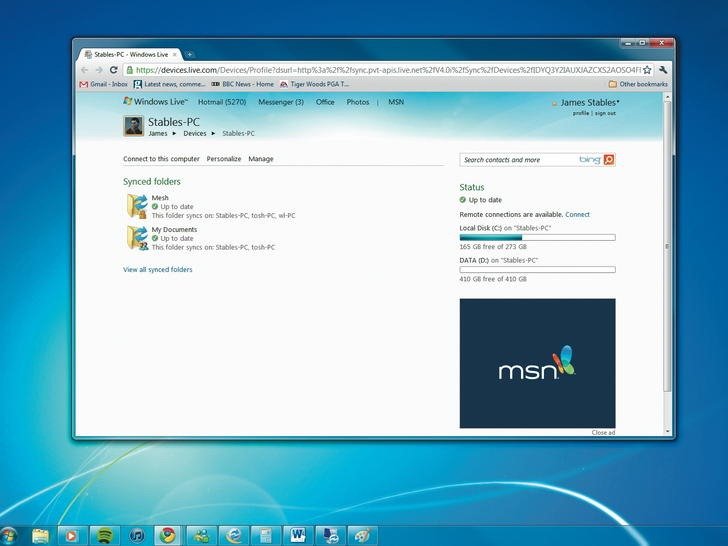
Task: Open the Windows Live Mesh sync taskbar icon
Action: point(234,536)
